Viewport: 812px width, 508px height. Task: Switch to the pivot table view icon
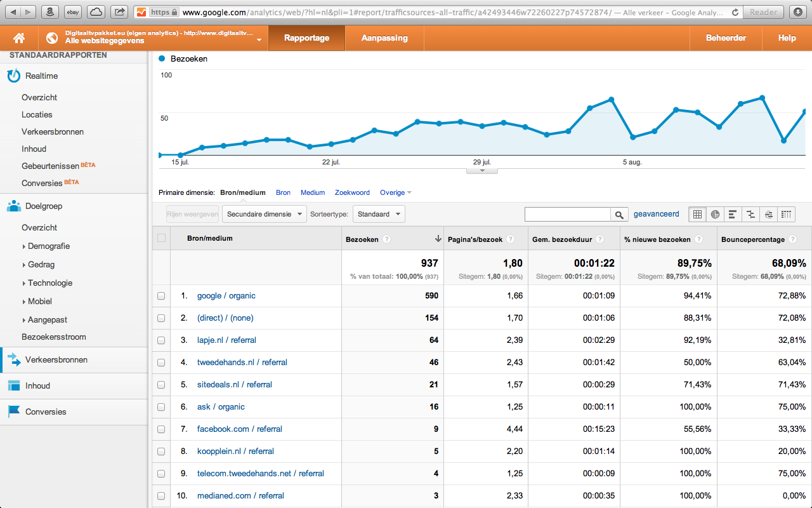point(787,214)
